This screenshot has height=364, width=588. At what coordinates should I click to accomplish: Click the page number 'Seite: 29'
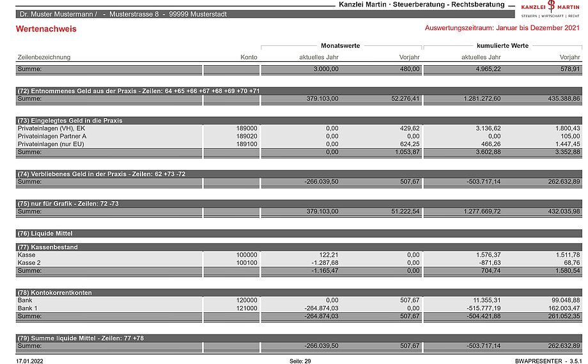tap(300, 361)
